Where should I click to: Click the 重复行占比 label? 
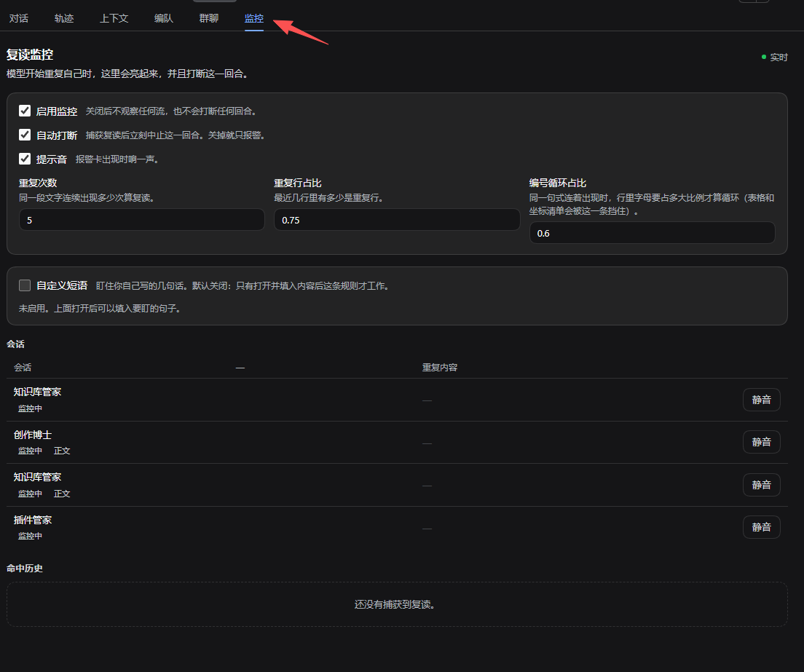coord(298,183)
